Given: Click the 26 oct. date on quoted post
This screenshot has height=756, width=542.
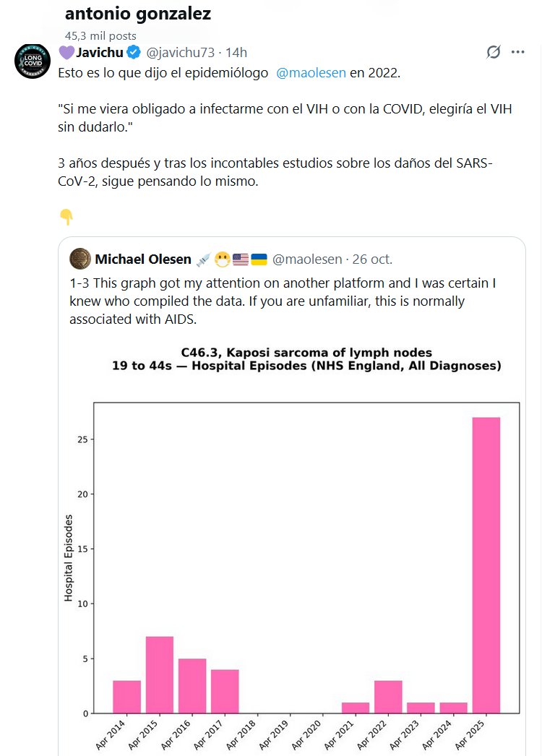Looking at the screenshot, I should pos(372,259).
